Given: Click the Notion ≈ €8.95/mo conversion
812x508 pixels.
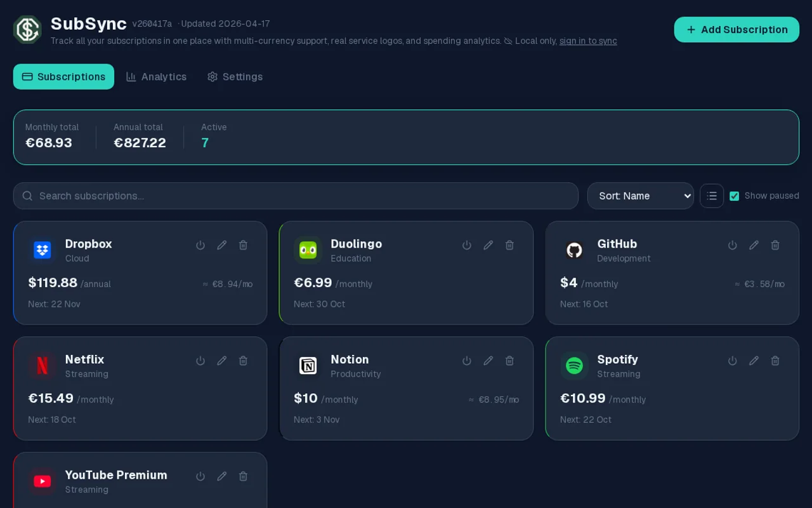Looking at the screenshot, I should (494, 399).
